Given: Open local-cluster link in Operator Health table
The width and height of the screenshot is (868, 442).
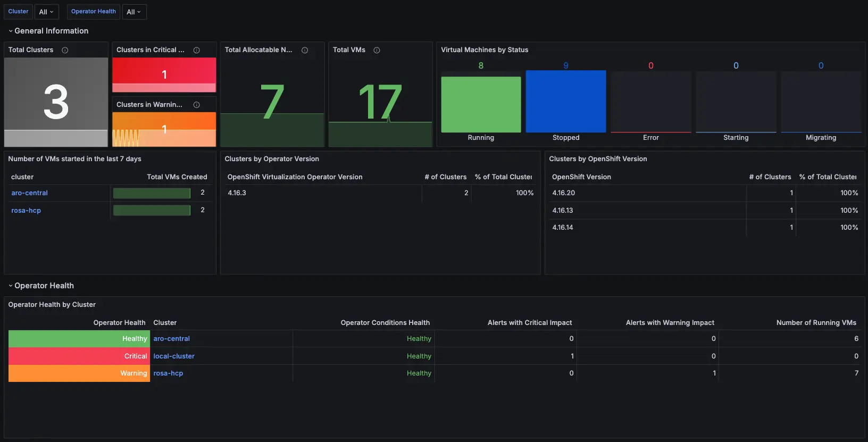Looking at the screenshot, I should point(174,356).
